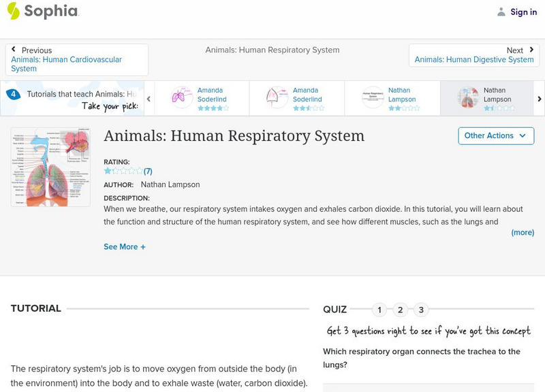
Task: Open the Other Actions dropdown
Action: coord(495,135)
